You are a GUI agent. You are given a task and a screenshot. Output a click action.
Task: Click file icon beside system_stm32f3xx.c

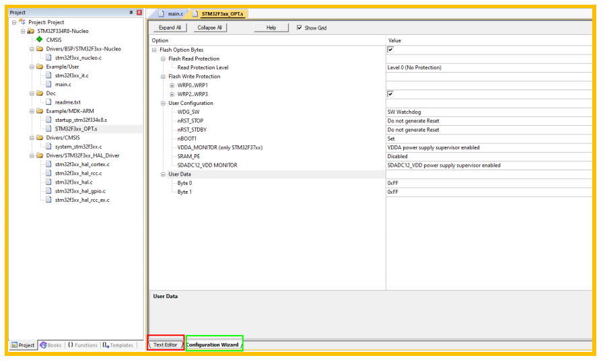click(48, 147)
